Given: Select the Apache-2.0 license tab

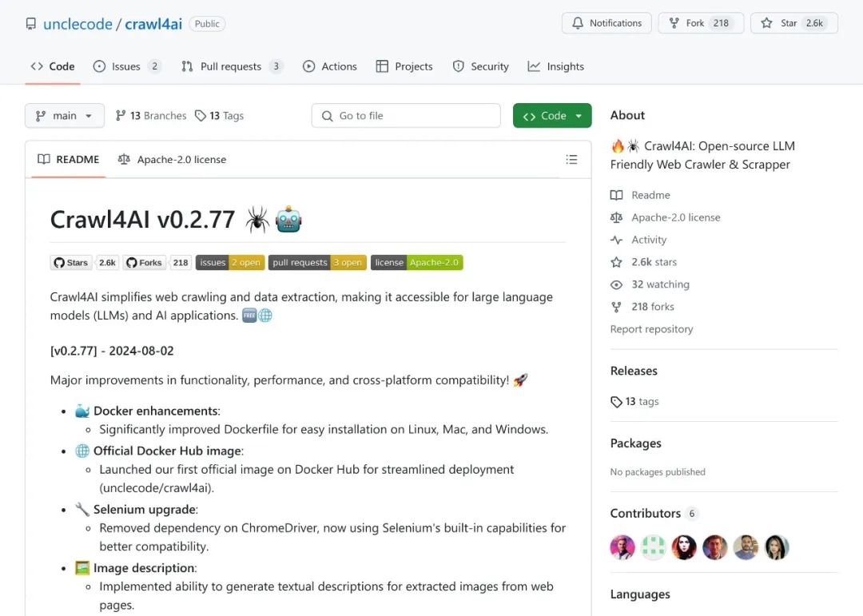Looking at the screenshot, I should [x=172, y=160].
